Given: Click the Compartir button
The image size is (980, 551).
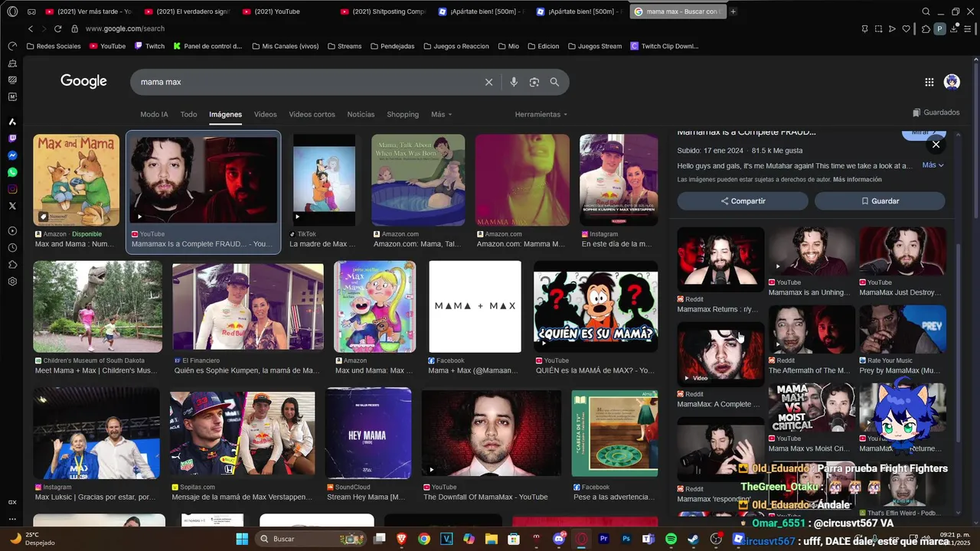Looking at the screenshot, I should 743,201.
